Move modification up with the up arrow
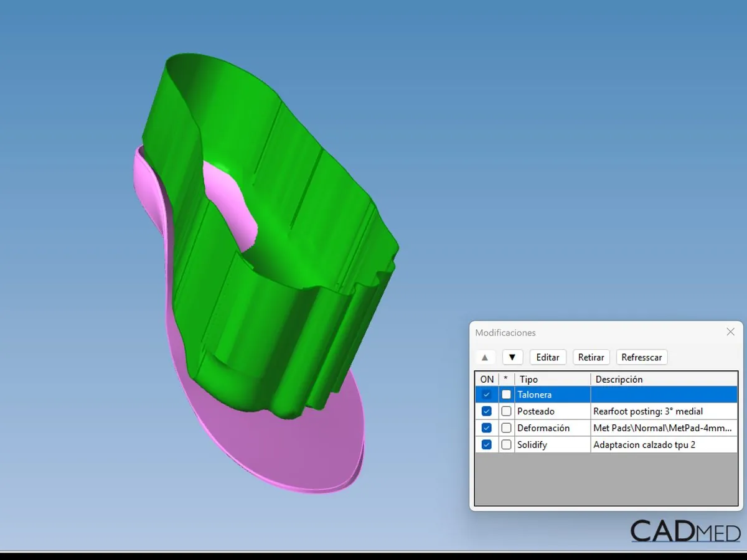 click(x=485, y=357)
